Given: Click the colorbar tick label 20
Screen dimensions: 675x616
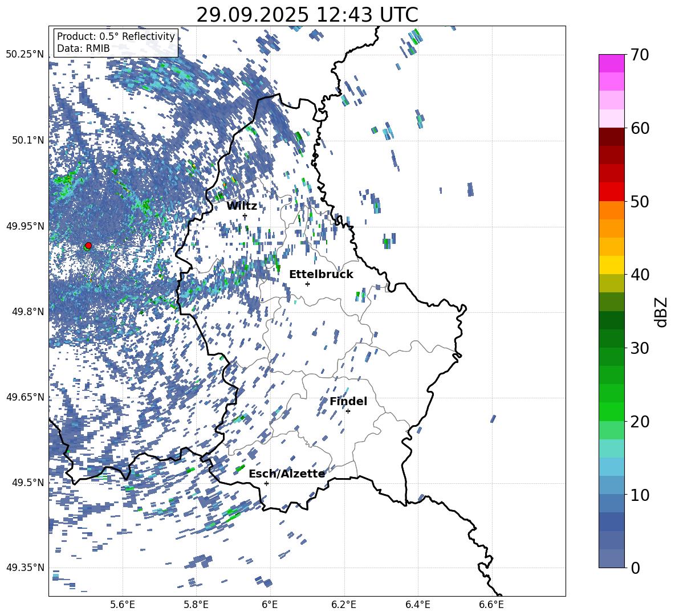Looking at the screenshot, I should [640, 422].
